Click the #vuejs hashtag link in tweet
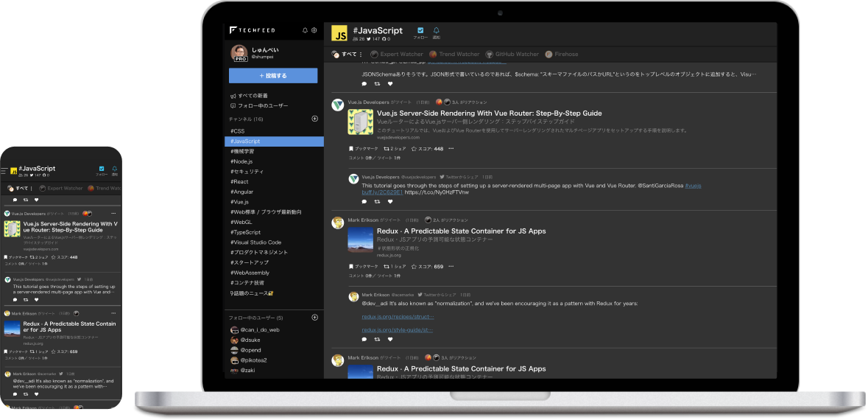 [x=693, y=186]
